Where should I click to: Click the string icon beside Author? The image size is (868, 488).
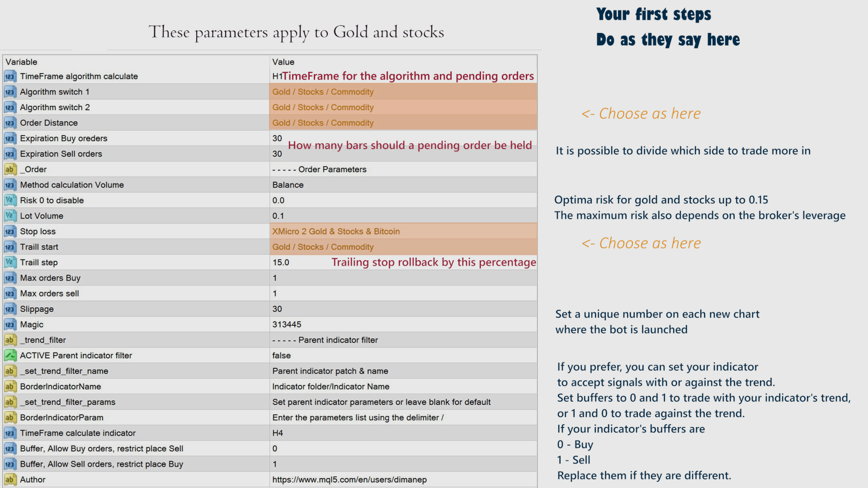[9, 480]
